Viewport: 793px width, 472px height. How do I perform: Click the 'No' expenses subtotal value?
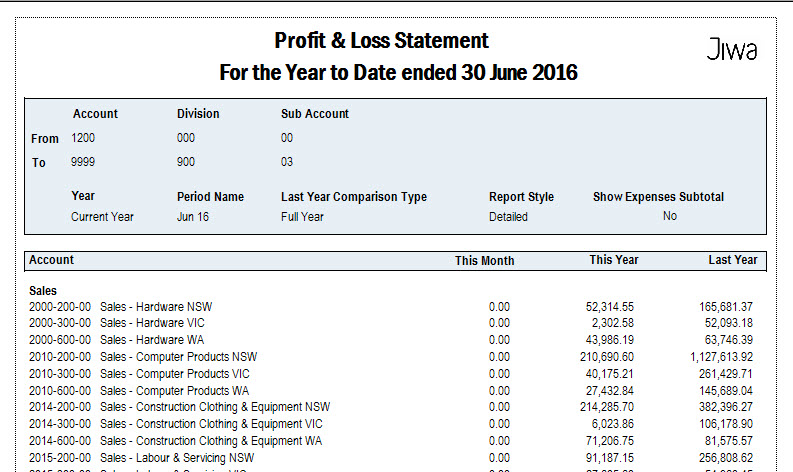(x=670, y=216)
